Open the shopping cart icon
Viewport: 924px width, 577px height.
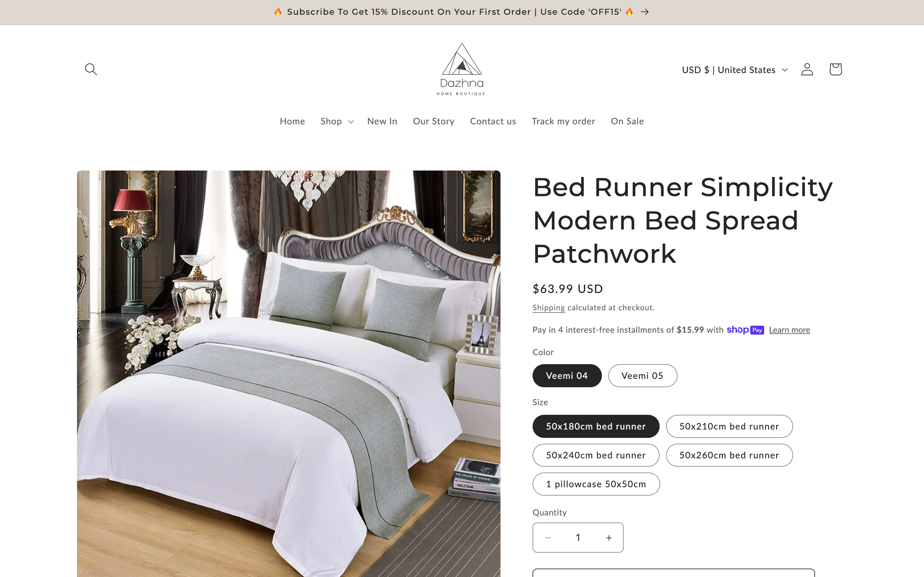click(835, 69)
